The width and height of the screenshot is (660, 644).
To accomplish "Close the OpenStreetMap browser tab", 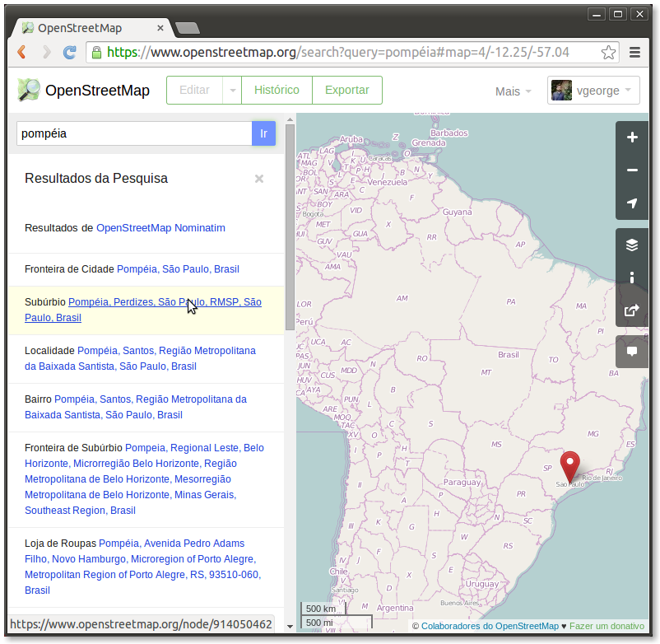I will [x=160, y=28].
